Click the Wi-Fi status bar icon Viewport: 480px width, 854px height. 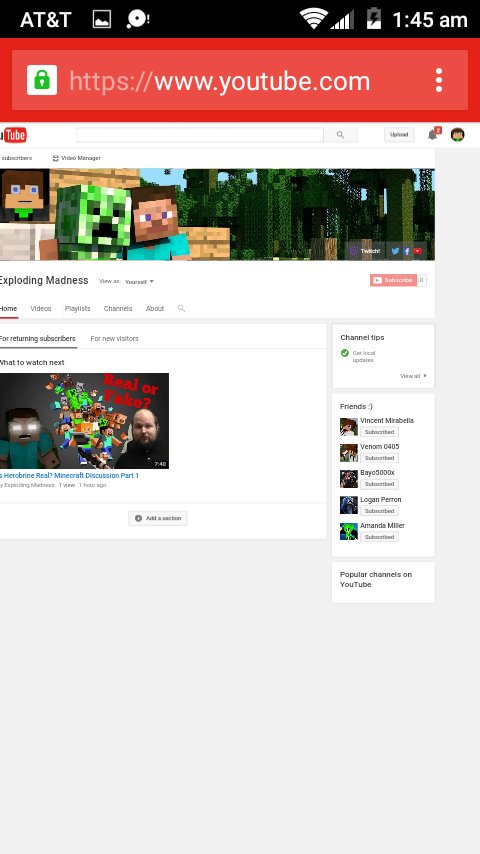pos(313,19)
